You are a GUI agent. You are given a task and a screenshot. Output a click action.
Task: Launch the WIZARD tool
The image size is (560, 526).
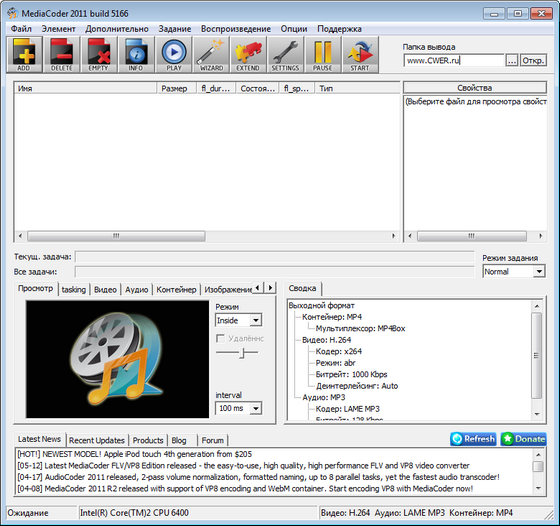pyautogui.click(x=211, y=55)
